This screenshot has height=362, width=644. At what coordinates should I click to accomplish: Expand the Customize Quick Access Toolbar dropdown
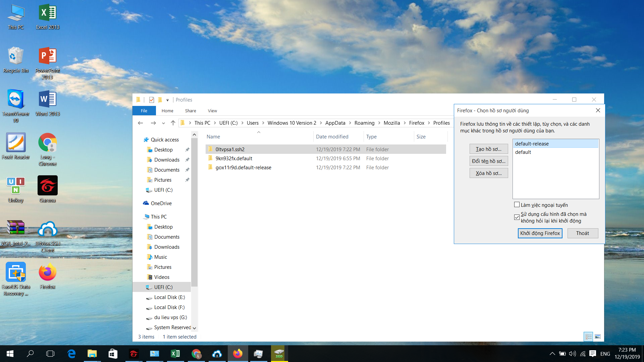coord(167,100)
